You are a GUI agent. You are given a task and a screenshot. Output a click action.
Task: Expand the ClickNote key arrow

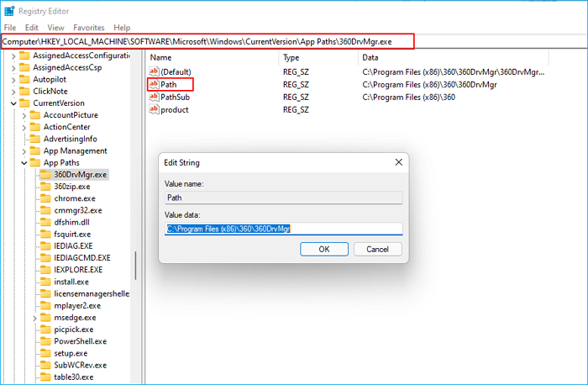13,92
